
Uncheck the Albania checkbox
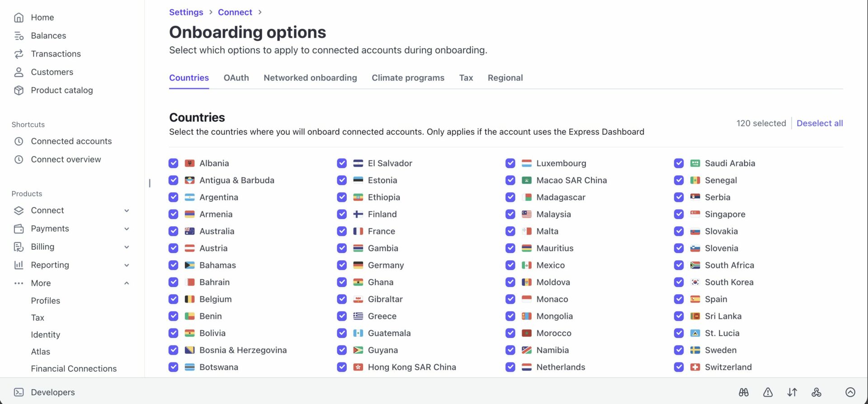(x=174, y=163)
